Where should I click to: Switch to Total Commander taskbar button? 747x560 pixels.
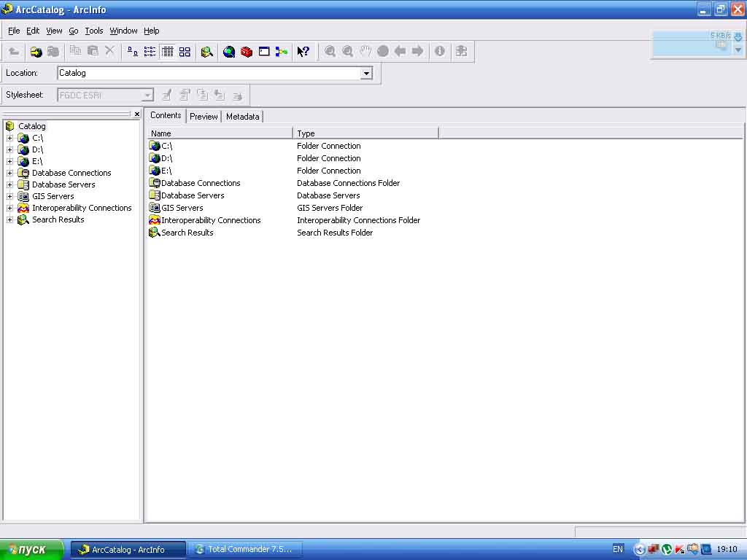(244, 550)
